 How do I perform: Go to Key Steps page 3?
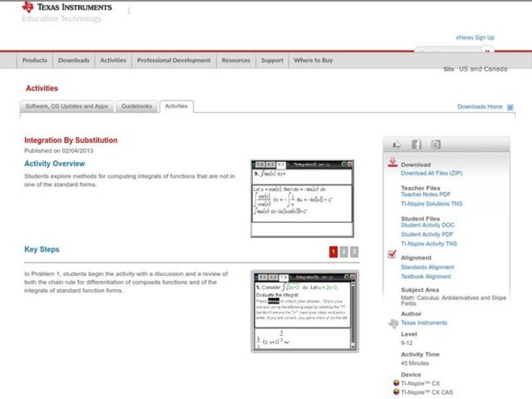point(354,251)
